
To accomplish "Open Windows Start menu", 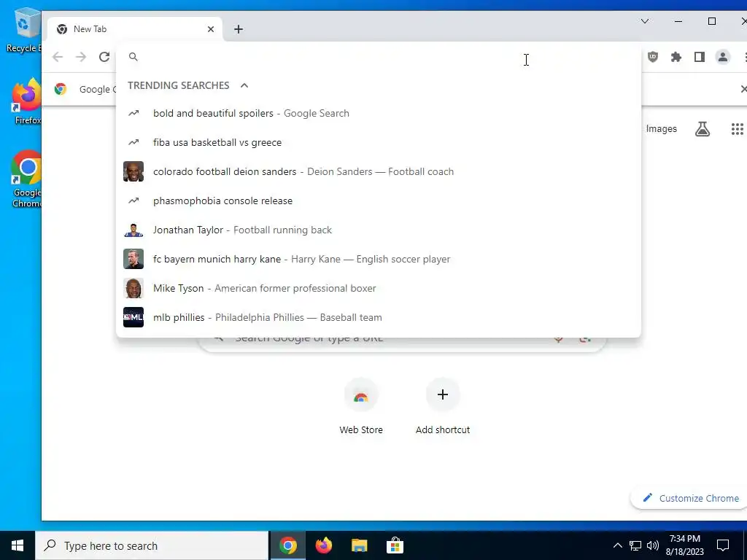I will coord(18,545).
